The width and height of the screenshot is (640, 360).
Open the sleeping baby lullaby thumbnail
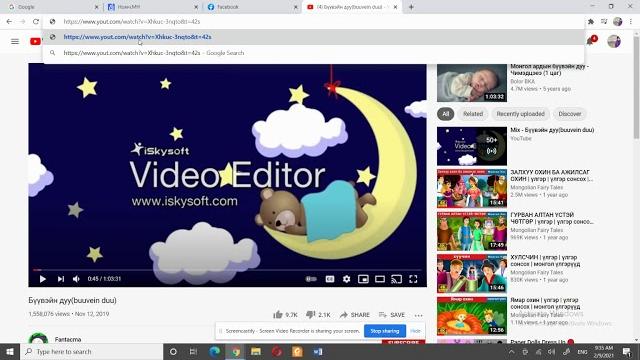coord(472,83)
